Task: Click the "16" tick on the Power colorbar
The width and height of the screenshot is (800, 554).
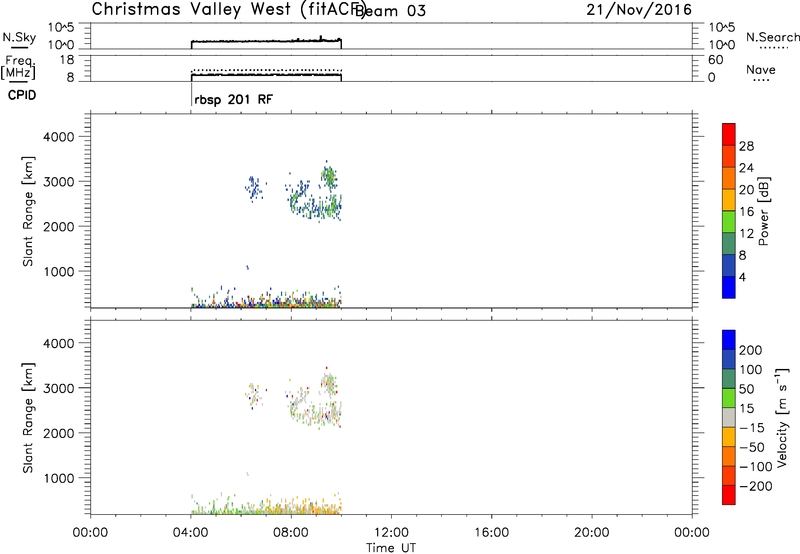Action: click(x=746, y=212)
